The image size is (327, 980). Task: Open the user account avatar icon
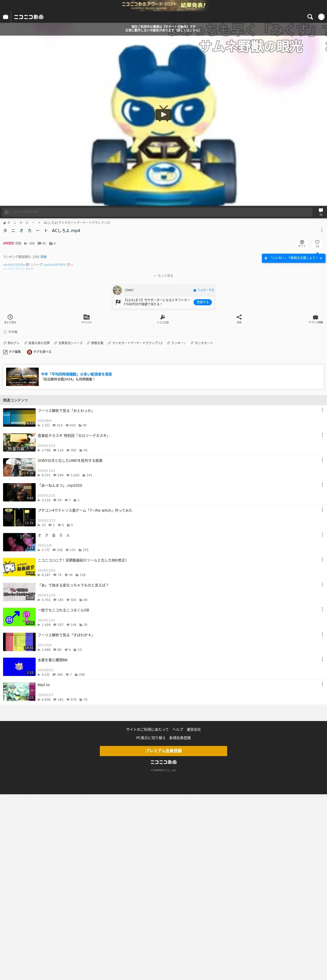[x=321, y=17]
